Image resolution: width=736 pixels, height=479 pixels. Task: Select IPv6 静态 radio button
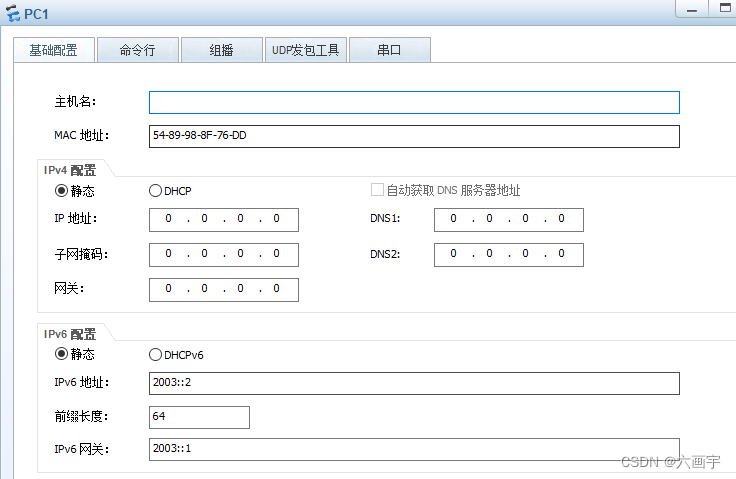pyautogui.click(x=61, y=354)
